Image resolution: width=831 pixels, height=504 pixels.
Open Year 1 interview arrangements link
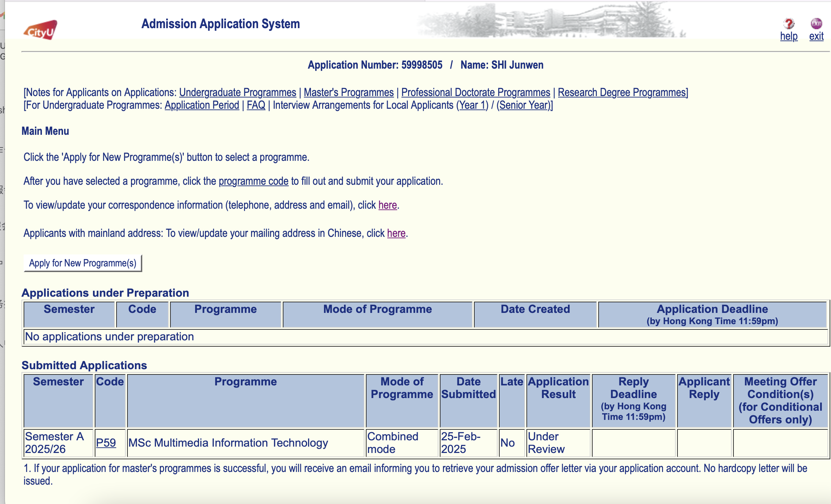[472, 105]
